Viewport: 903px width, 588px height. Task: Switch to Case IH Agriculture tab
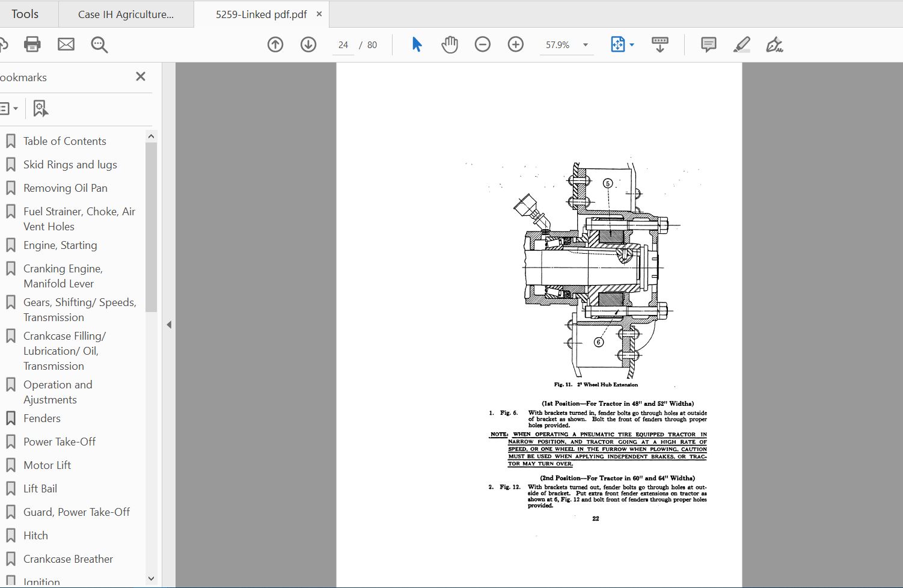pos(126,14)
